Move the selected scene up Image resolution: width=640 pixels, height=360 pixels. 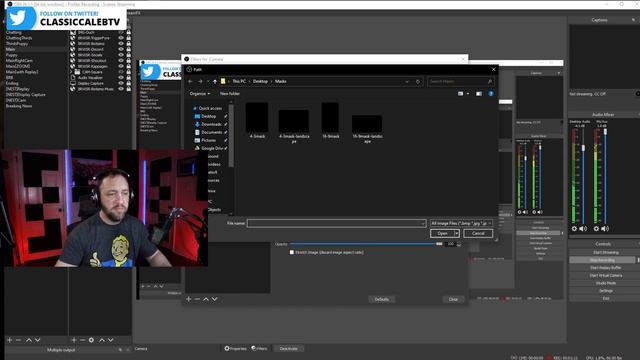click(29, 340)
